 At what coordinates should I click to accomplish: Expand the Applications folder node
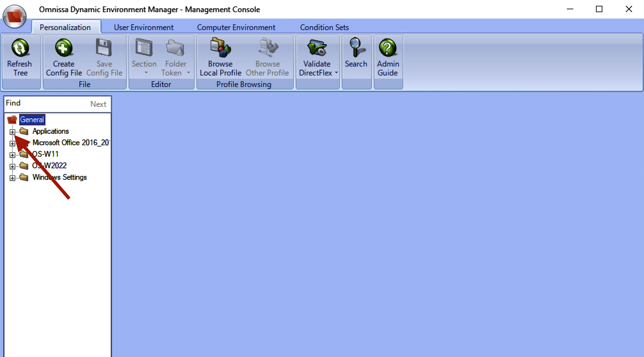pyautogui.click(x=12, y=132)
